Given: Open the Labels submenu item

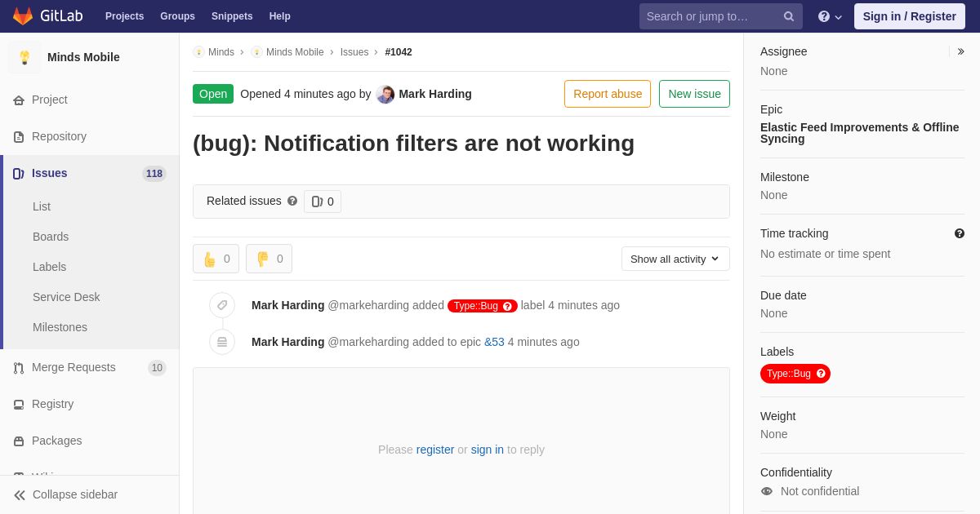Looking at the screenshot, I should 49,267.
